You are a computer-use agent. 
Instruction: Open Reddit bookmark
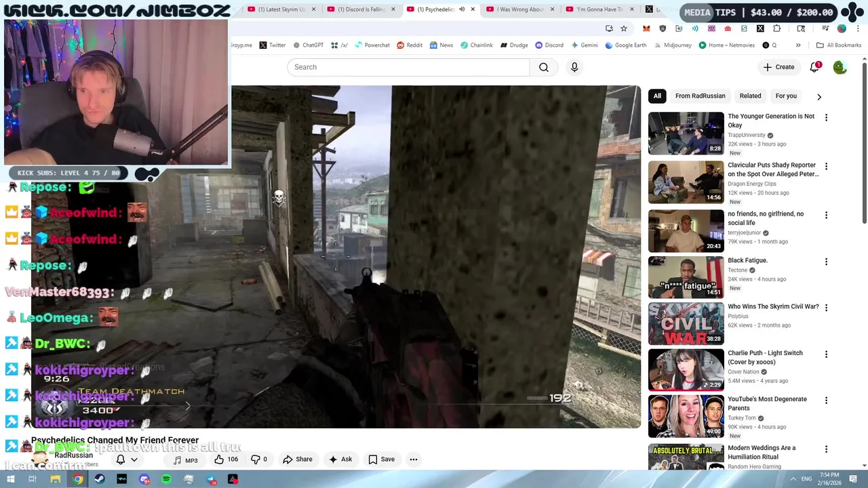(410, 45)
